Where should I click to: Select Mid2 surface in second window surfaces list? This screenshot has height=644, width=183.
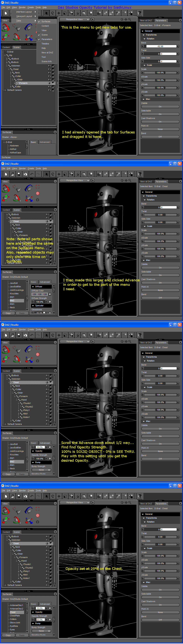[17, 300]
